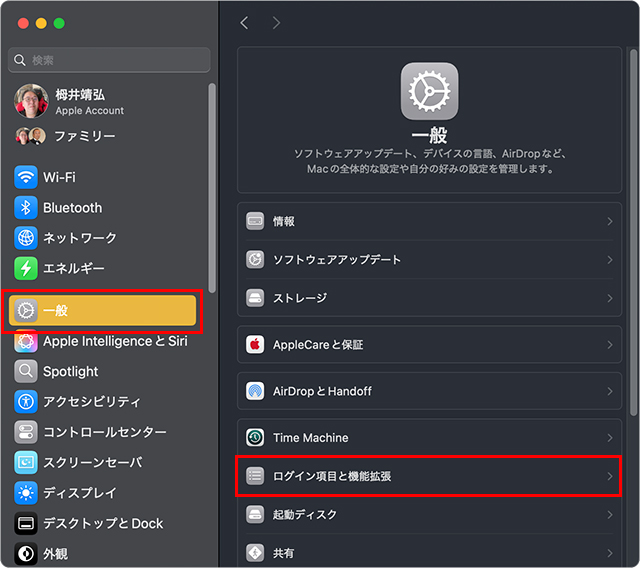Select デスクトップと Dock label
Viewport: 640px width, 568px height.
pyautogui.click(x=103, y=524)
